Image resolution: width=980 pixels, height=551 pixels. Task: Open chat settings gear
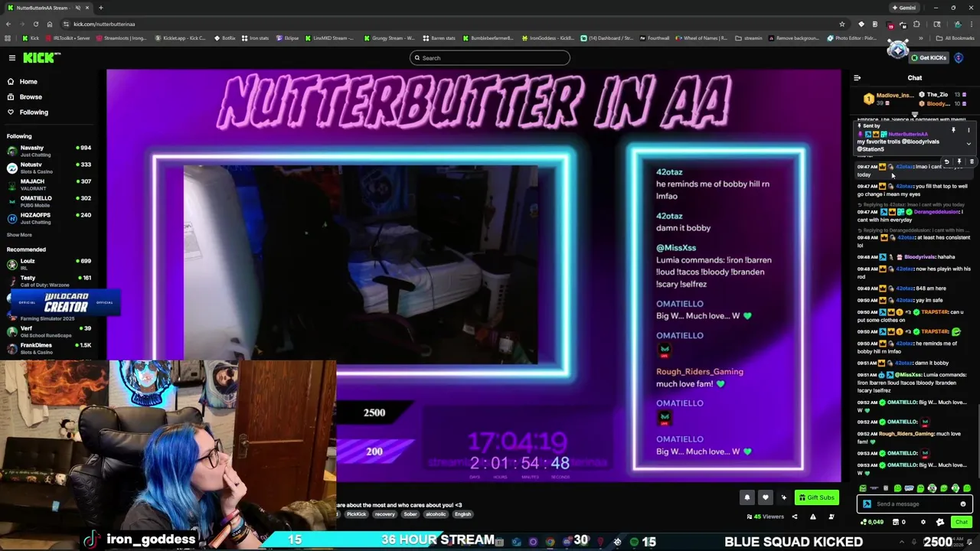click(x=923, y=522)
